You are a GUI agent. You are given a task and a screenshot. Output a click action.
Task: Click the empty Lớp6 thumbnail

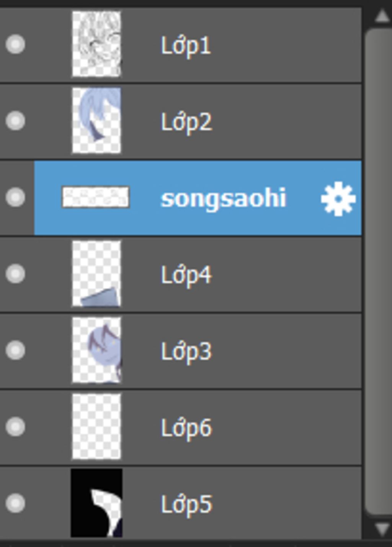pyautogui.click(x=96, y=426)
